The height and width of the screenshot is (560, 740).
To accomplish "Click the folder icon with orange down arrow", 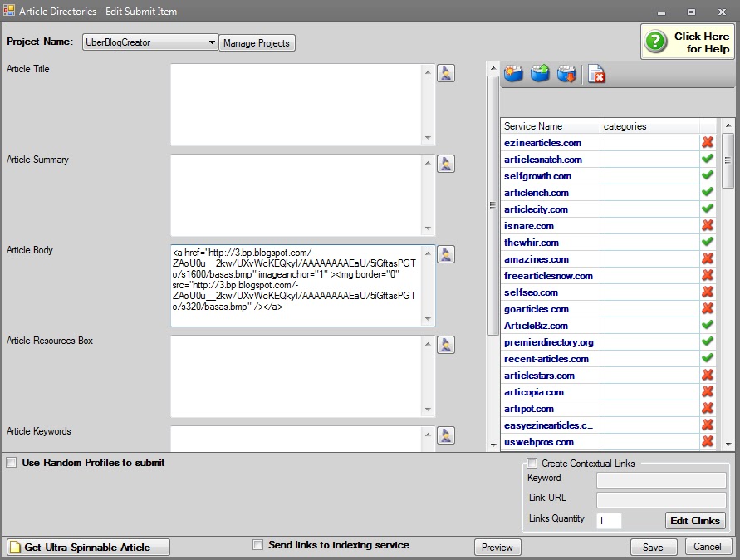I will (566, 74).
